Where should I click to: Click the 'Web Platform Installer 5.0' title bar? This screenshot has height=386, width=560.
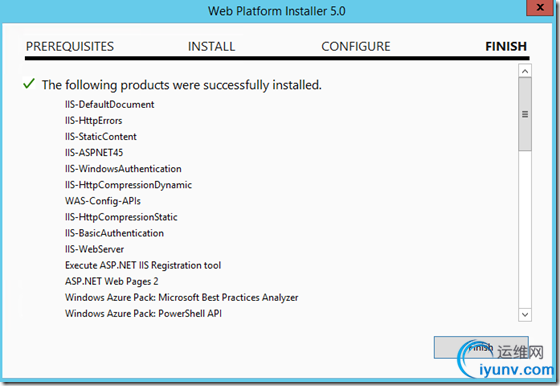[277, 11]
